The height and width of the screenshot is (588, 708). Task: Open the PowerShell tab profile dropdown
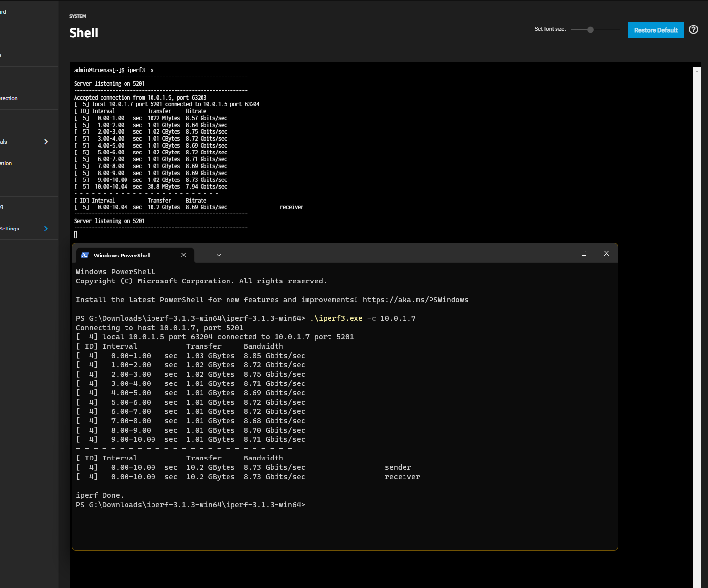[219, 255]
